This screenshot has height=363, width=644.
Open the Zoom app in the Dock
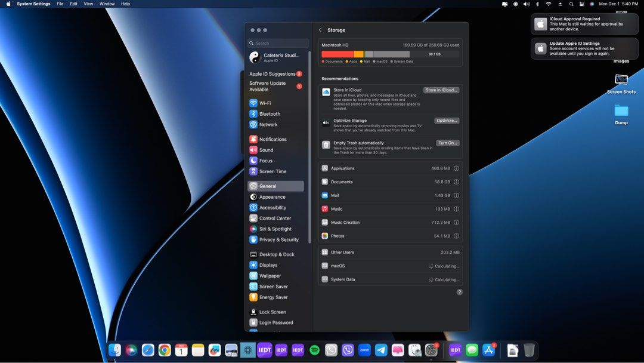click(x=364, y=350)
